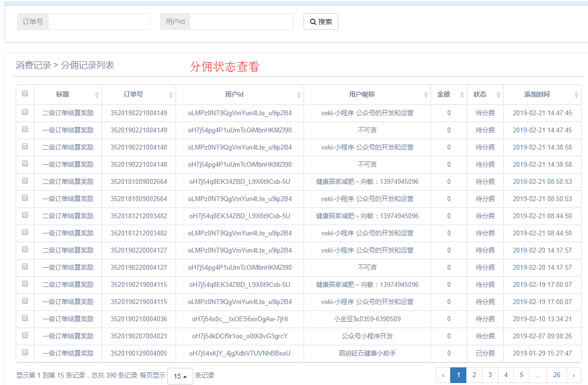Open the 15 records-per-page dropdown
Viewport: 588px width, 385px height.
[x=180, y=376]
